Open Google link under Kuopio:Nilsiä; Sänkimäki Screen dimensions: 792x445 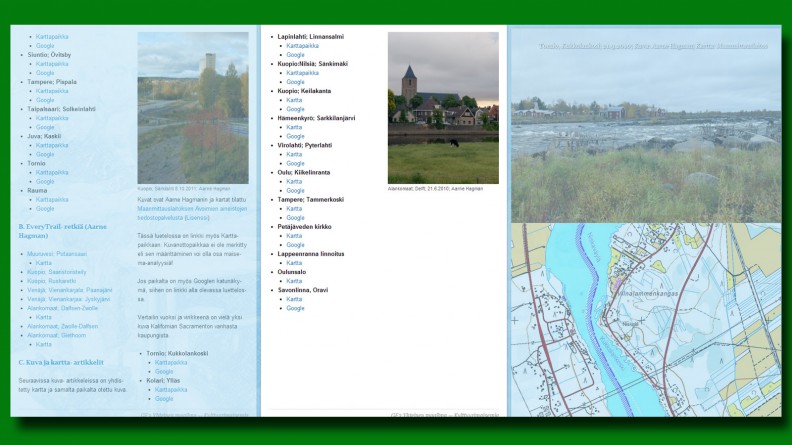(296, 82)
